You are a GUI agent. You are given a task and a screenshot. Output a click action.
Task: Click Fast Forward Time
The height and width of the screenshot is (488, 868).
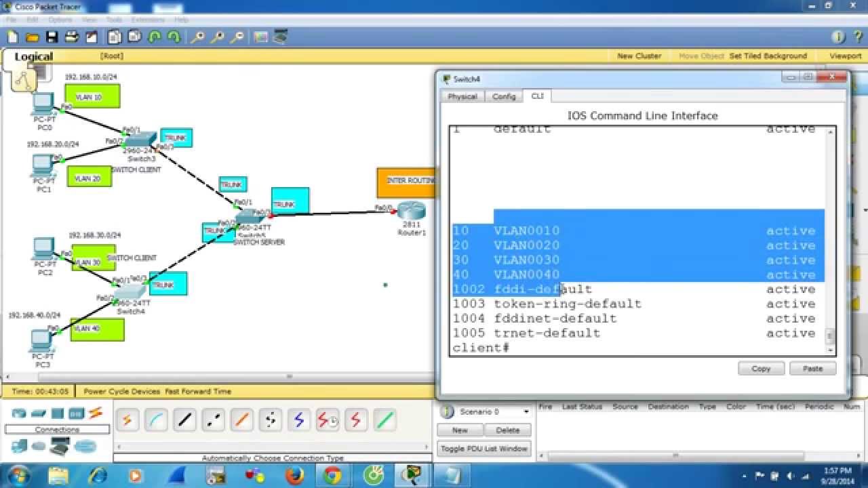198,392
